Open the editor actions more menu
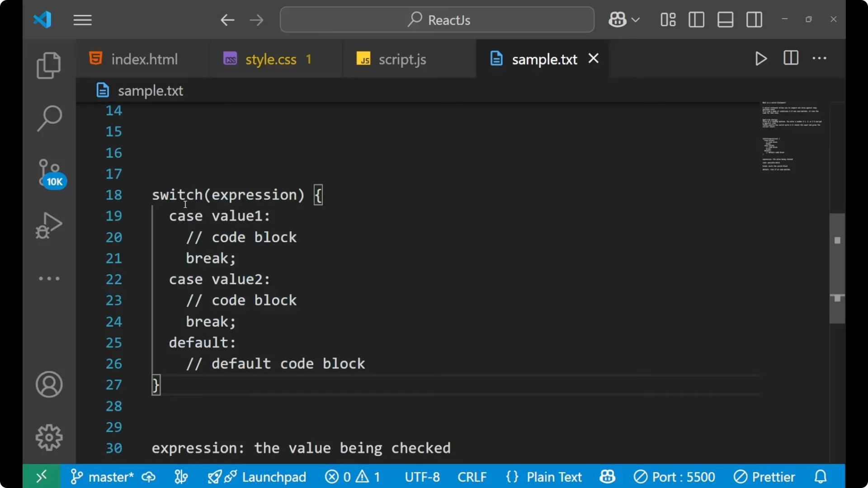868x488 pixels. 820,58
